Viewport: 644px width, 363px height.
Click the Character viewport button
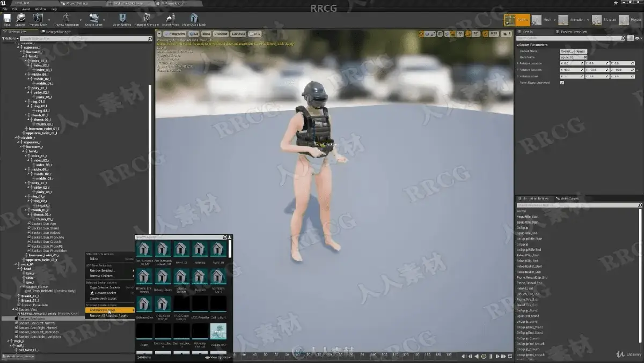pyautogui.click(x=221, y=34)
